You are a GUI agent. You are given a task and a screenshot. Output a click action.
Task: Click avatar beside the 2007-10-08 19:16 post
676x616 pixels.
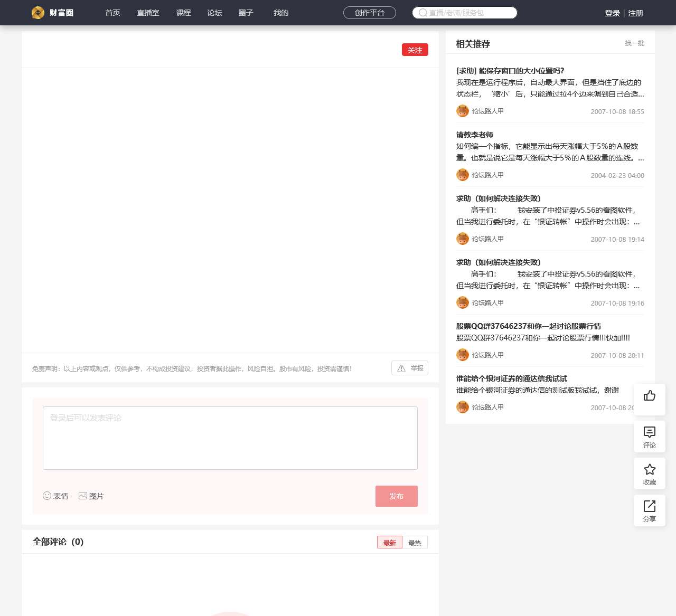tap(463, 302)
